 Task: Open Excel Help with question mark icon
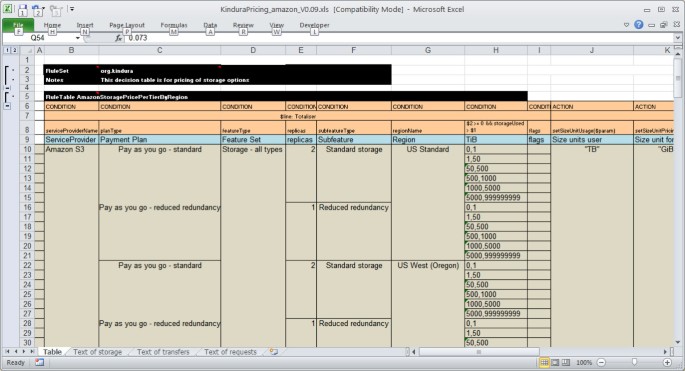[x=639, y=25]
